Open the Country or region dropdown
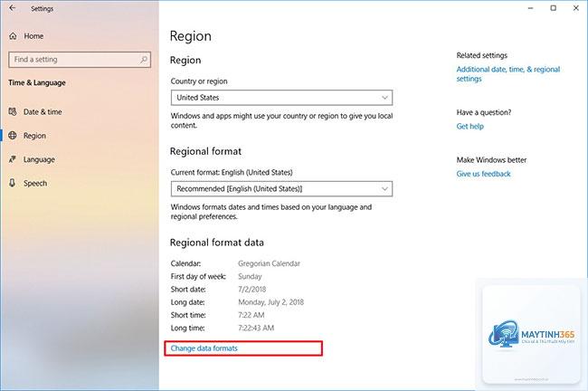Viewport: 588px width, 391px height. pyautogui.click(x=281, y=98)
